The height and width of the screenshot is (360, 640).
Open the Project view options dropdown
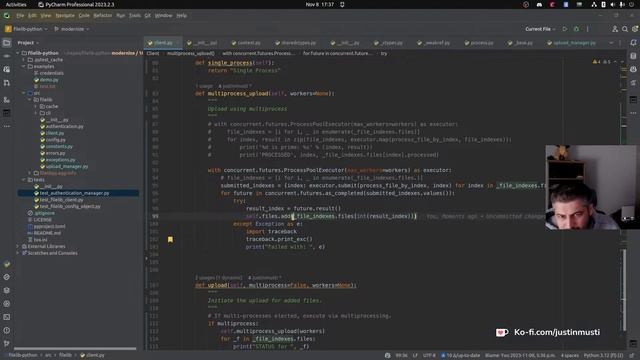[28, 42]
